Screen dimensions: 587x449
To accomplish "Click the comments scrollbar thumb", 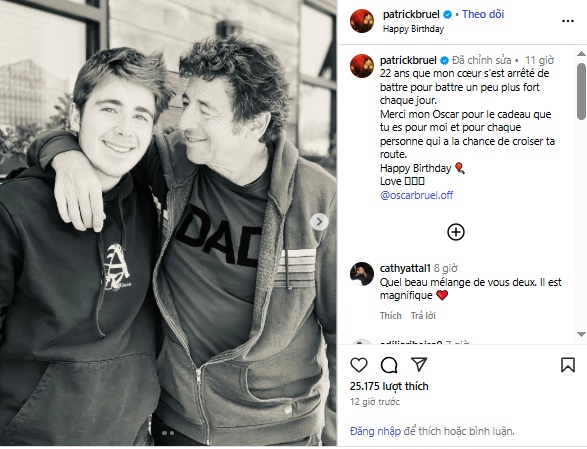I will click(581, 91).
